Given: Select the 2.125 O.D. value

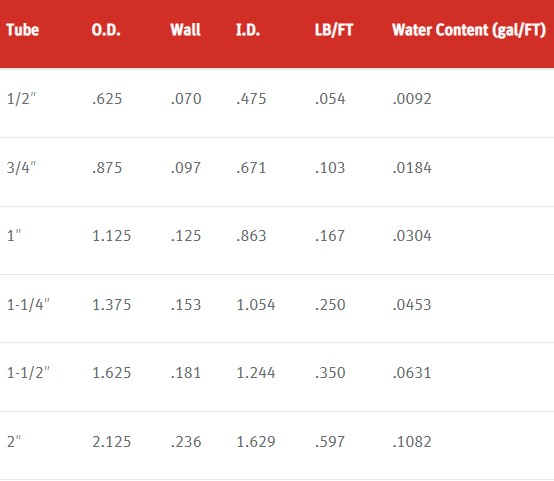Looking at the screenshot, I should (112, 442).
